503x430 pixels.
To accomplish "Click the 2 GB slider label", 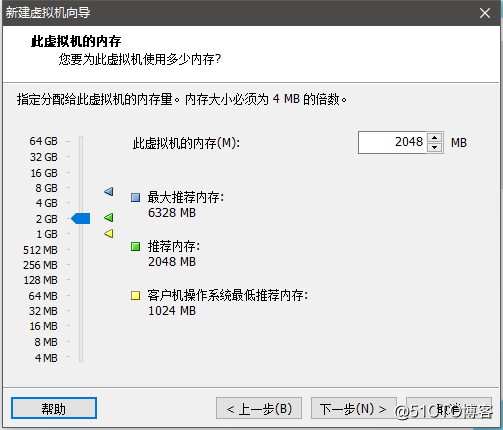I will pyautogui.click(x=47, y=219).
